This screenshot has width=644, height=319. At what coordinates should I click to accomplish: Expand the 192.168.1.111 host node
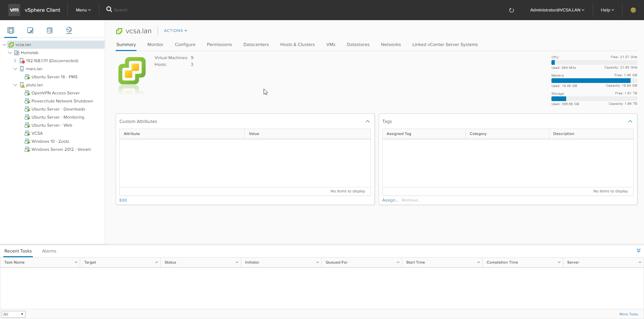point(15,61)
